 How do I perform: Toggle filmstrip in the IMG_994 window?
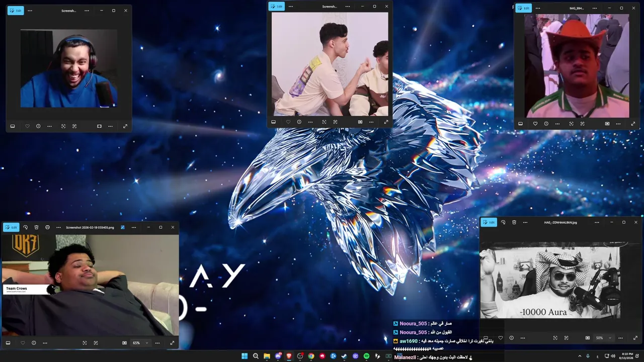click(x=520, y=124)
